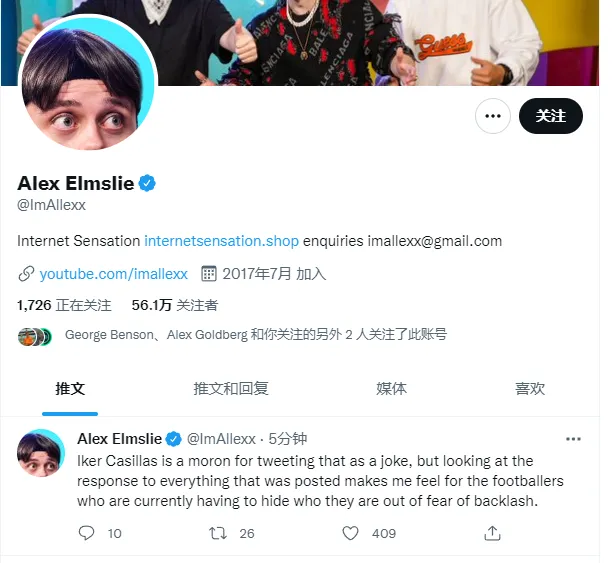Like the tweet with the heart icon

pyautogui.click(x=350, y=533)
